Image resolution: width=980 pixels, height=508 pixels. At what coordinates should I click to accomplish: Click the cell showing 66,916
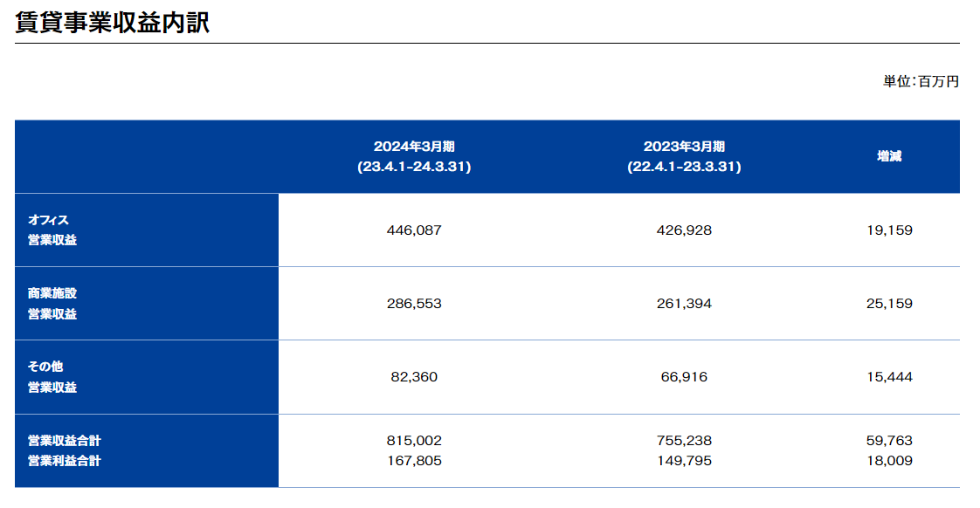(x=684, y=377)
